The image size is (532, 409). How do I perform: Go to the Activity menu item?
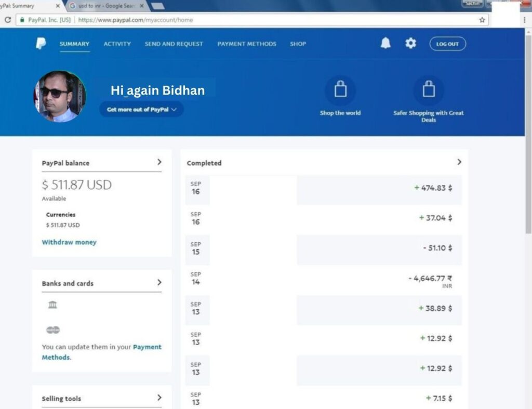click(117, 44)
